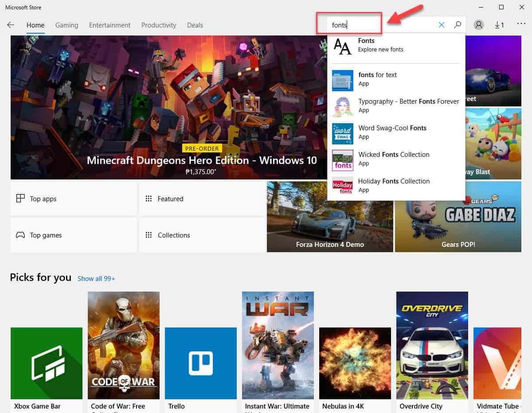Open the See more ellipsis menu
The image size is (532, 413).
(x=521, y=24)
